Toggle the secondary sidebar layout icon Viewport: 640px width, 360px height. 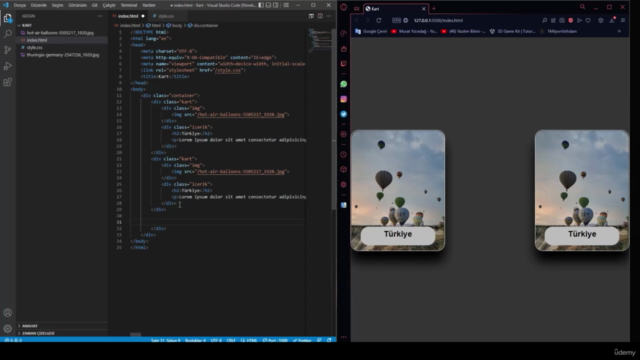coord(276,5)
